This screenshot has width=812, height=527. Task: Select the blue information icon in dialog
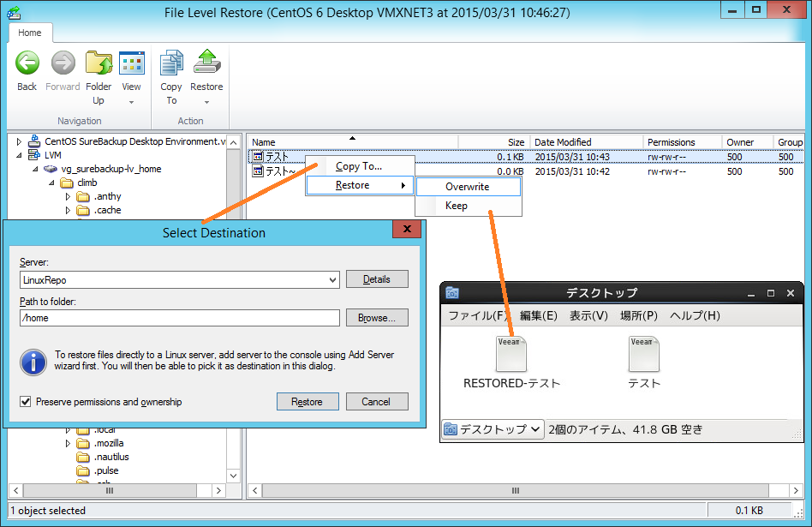pyautogui.click(x=33, y=362)
